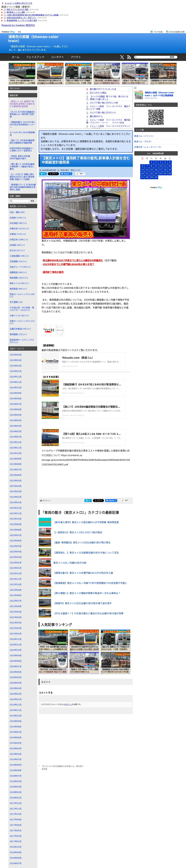
Task: Click the sidebar 記事 search 検索 button
Action: [32, 201]
